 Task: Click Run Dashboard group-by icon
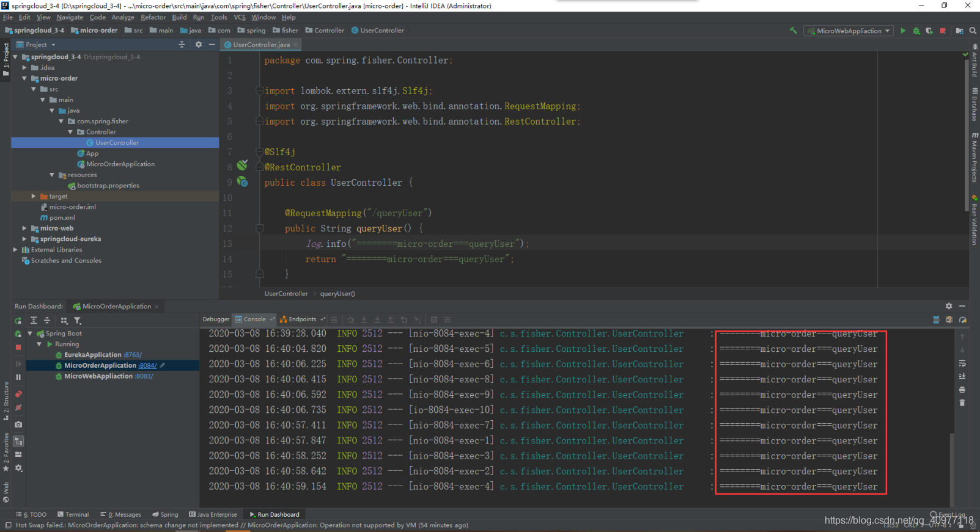[x=64, y=321]
